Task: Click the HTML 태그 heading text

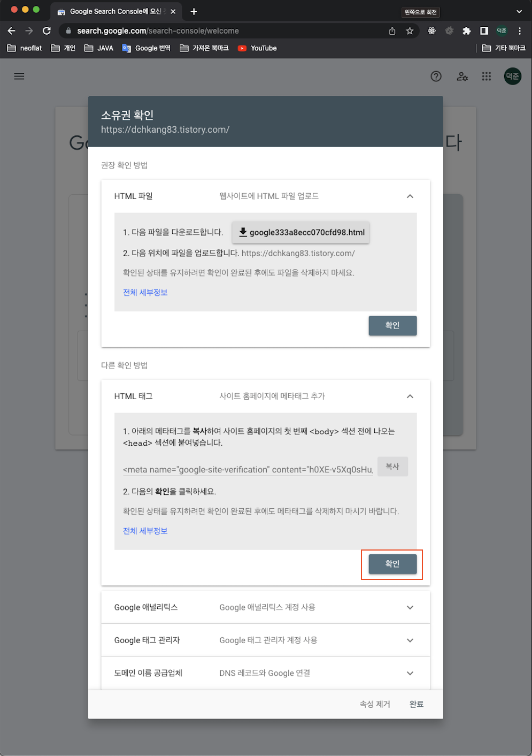Action: click(134, 396)
